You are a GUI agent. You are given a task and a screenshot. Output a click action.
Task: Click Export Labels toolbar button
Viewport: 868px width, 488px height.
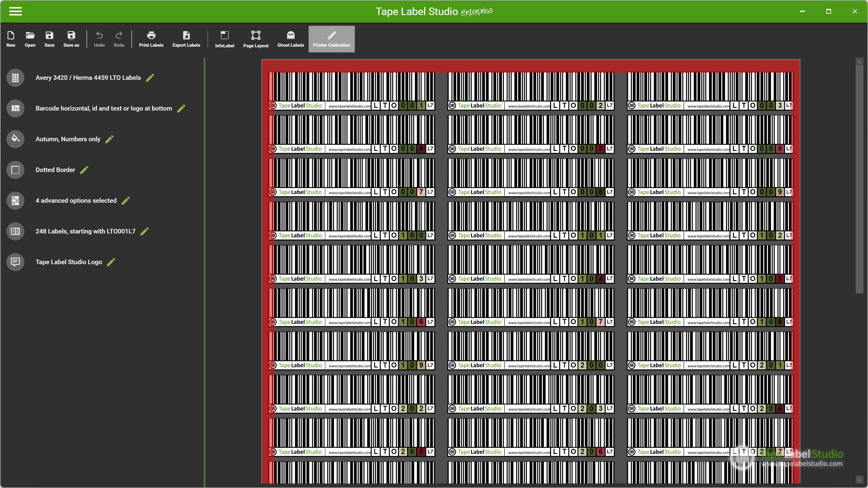pos(186,39)
